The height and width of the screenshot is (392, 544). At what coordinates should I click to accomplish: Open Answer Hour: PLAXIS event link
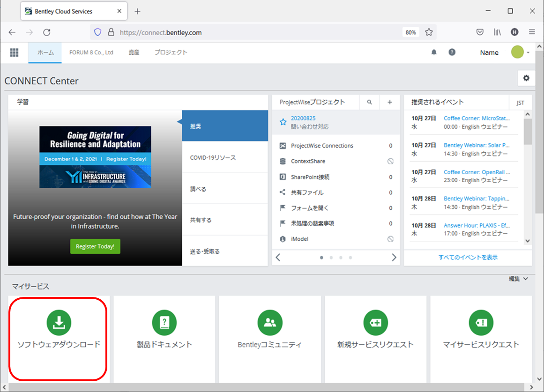click(477, 225)
